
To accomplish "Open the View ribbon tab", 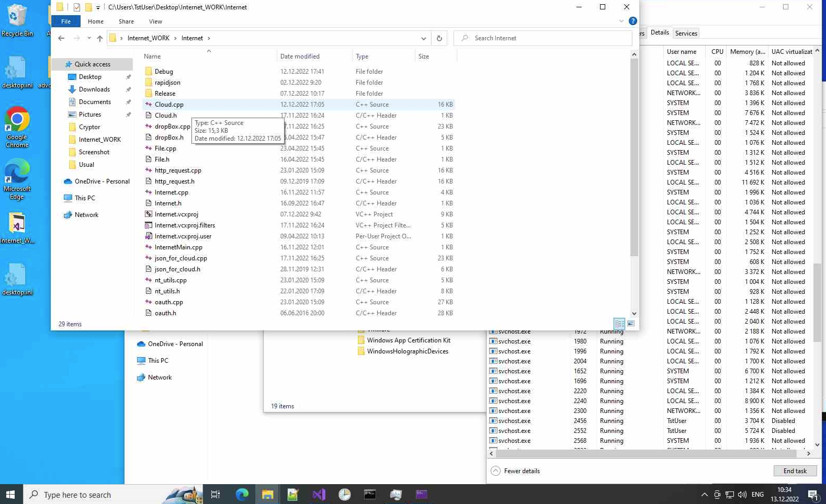I will coord(155,21).
